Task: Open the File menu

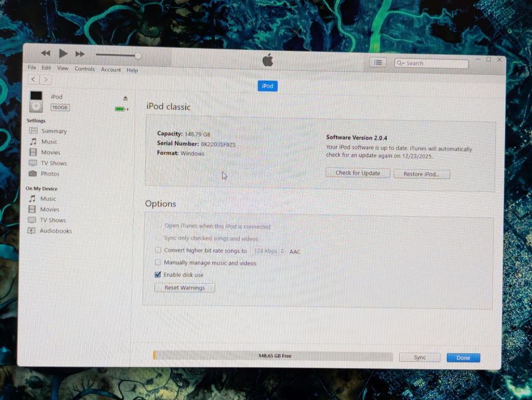Action: 31,67
